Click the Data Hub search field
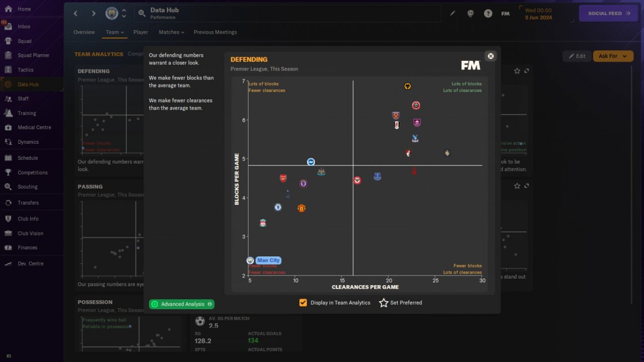Screen dimensions: 644x362 (x=288, y=14)
